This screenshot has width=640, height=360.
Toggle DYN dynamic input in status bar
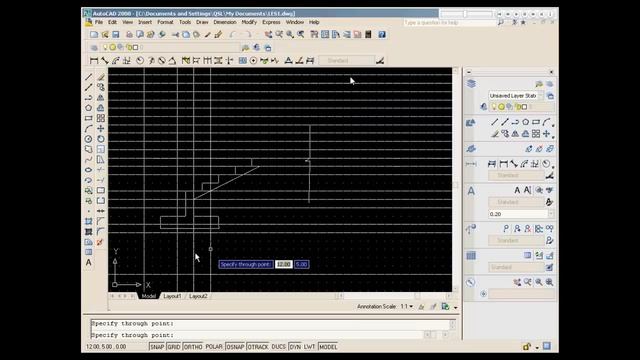[x=295, y=347]
